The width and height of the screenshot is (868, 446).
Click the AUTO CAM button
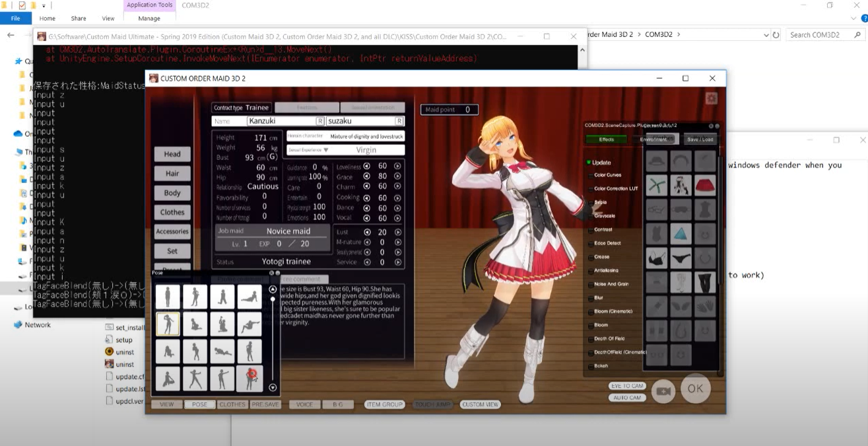coord(627,398)
